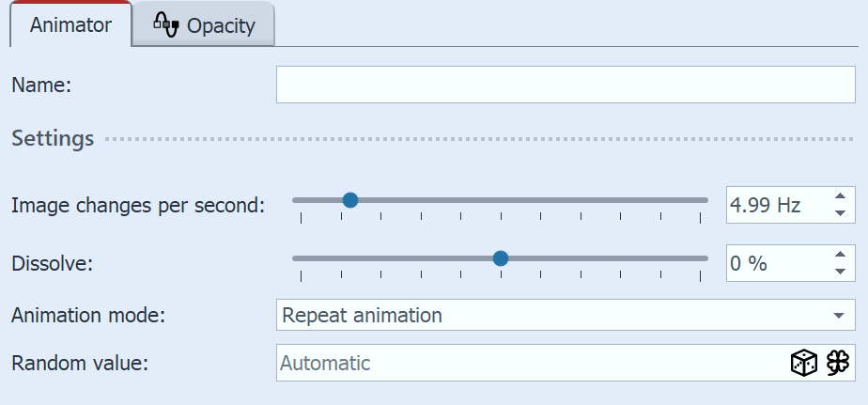
Task: Click the dice icon for random value
Action: [x=803, y=364]
